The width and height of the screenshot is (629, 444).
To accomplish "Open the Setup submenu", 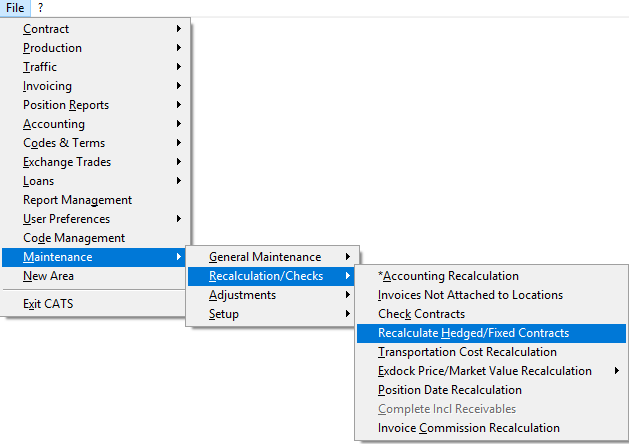I will coord(272,314).
